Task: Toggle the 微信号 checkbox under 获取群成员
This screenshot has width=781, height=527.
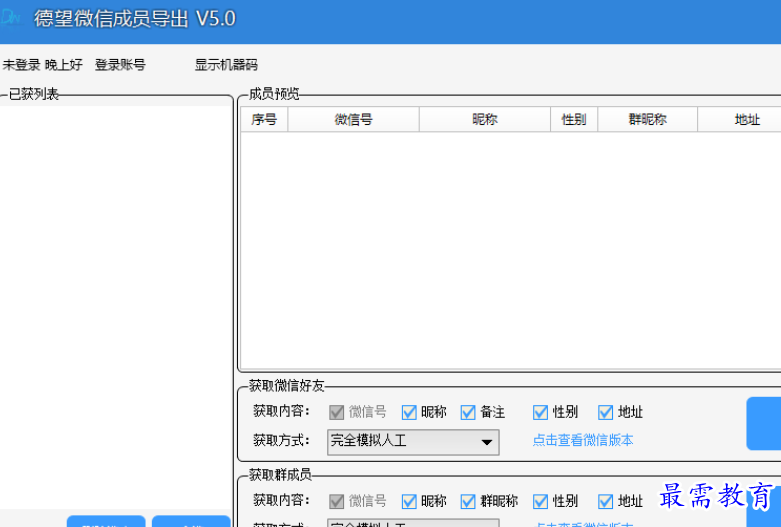Action: [337, 501]
